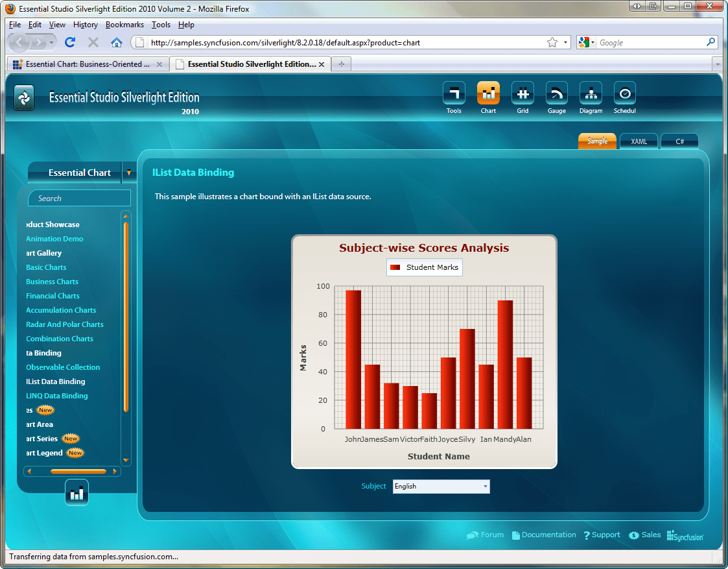Click the chart icon below the sample list
728x569 pixels.
coord(76,492)
